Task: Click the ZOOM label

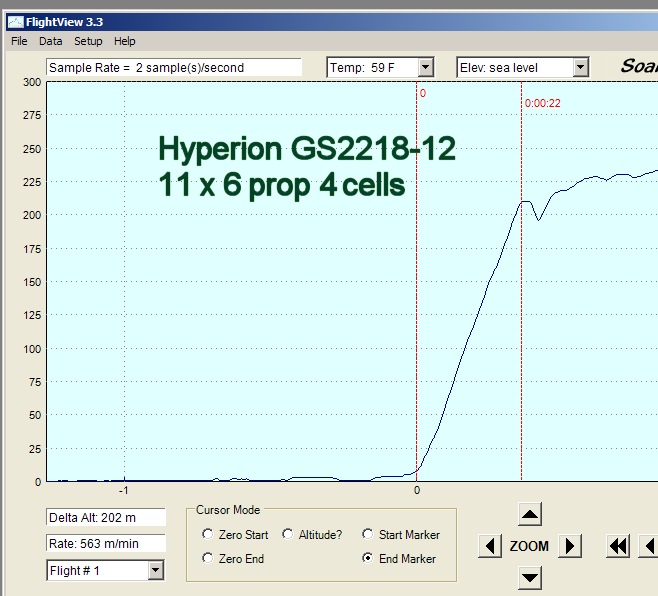Action: click(529, 546)
